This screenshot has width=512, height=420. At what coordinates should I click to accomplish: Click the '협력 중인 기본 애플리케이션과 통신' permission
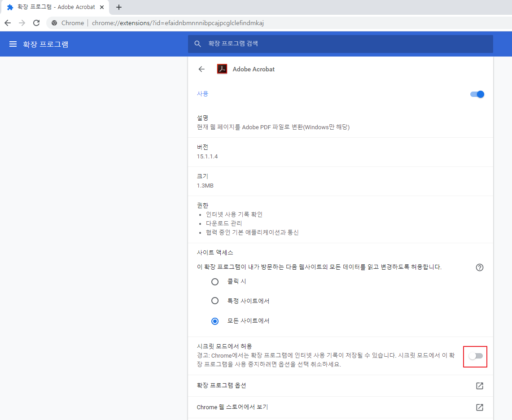point(252,232)
